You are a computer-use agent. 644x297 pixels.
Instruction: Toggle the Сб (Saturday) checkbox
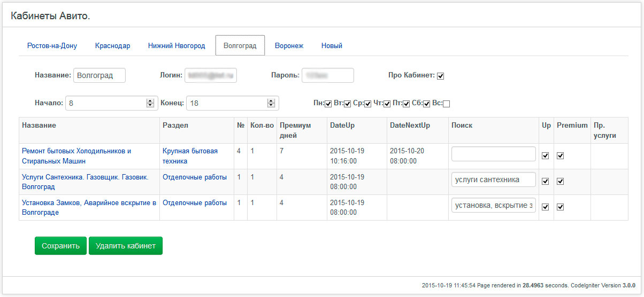[x=427, y=104]
